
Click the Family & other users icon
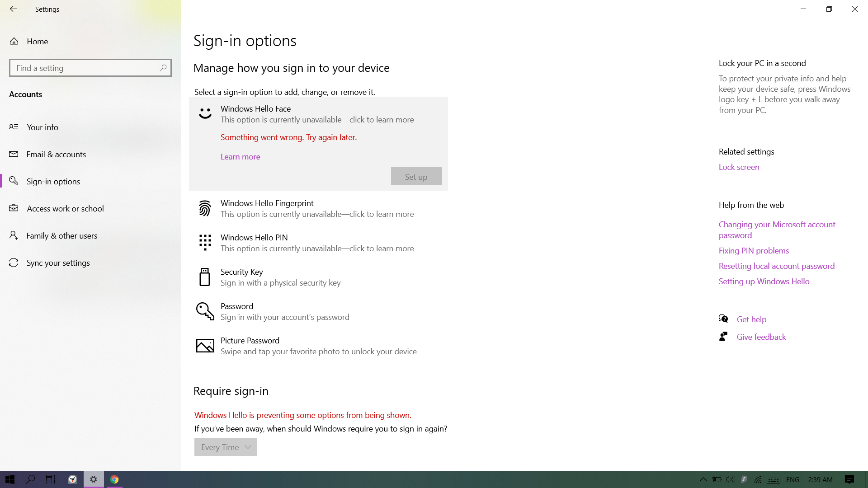[14, 235]
